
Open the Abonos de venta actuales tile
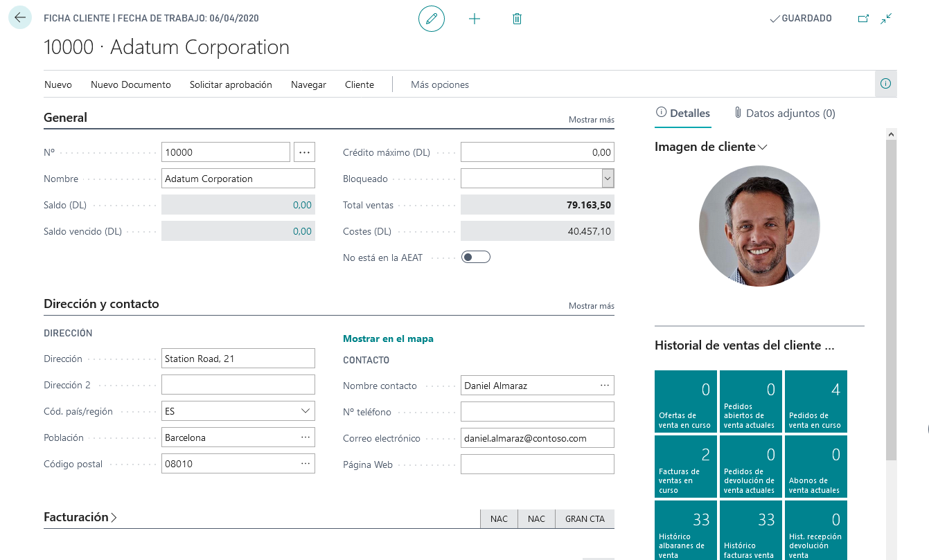(816, 466)
